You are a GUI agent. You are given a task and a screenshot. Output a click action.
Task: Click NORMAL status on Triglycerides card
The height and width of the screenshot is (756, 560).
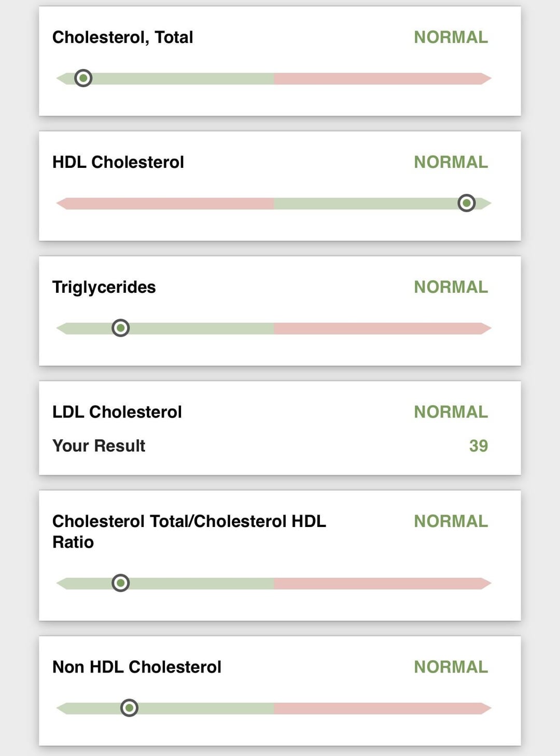451,287
